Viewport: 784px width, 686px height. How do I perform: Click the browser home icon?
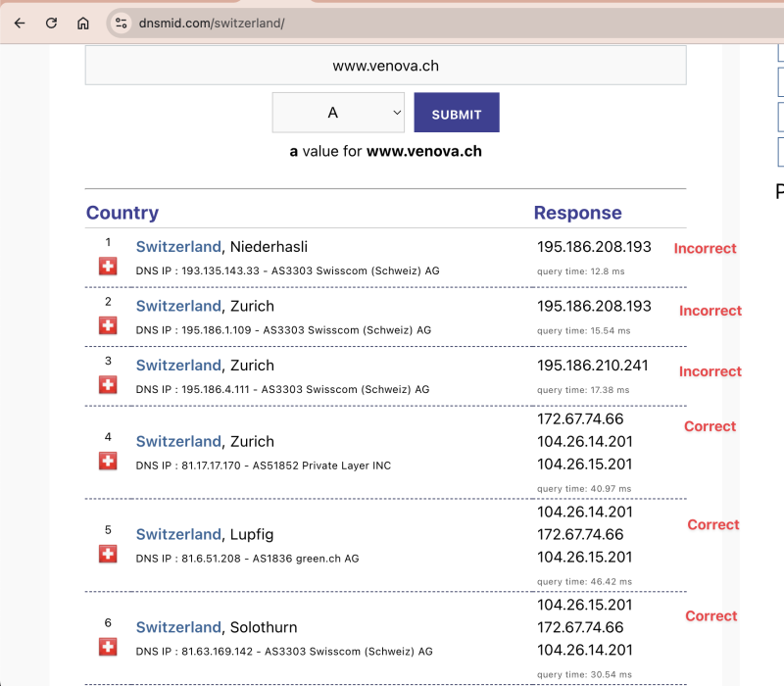point(83,22)
